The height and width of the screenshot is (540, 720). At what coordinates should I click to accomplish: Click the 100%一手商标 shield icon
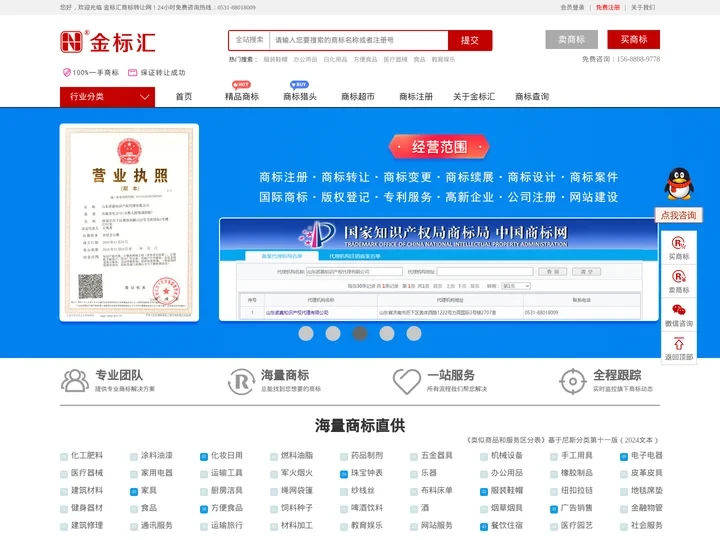[67, 73]
